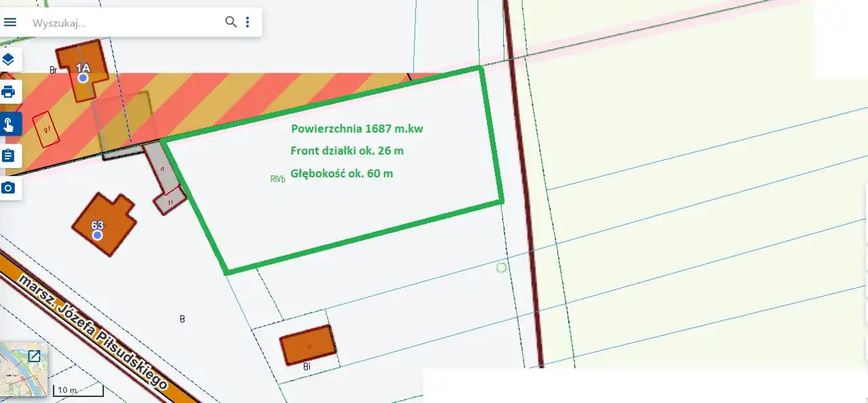Select the small red-outlined building in striped zone
This screenshot has width=868, height=403.
coord(46,129)
